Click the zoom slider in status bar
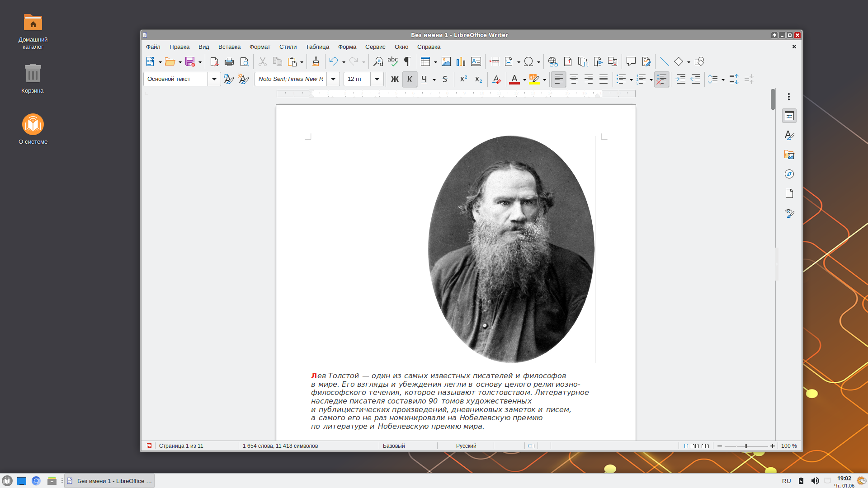Image resolution: width=868 pixels, height=488 pixels. point(746,446)
